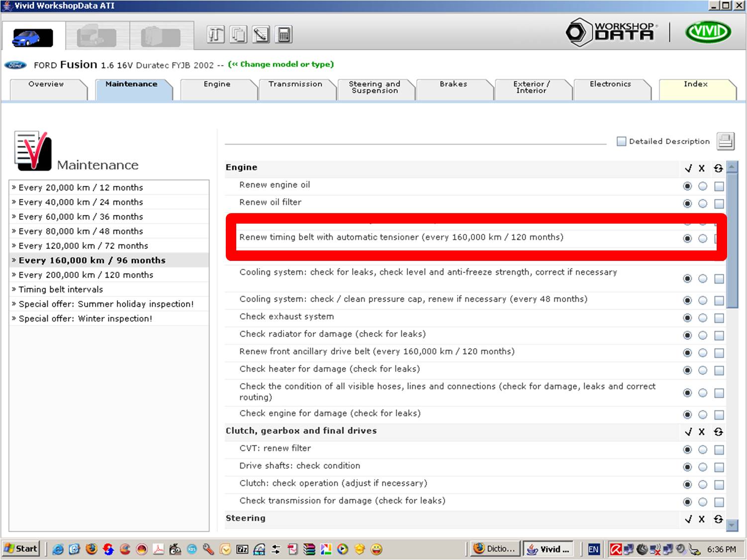Click the scroll down arrow of maintenance list
The width and height of the screenshot is (747, 560).
coord(732,524)
